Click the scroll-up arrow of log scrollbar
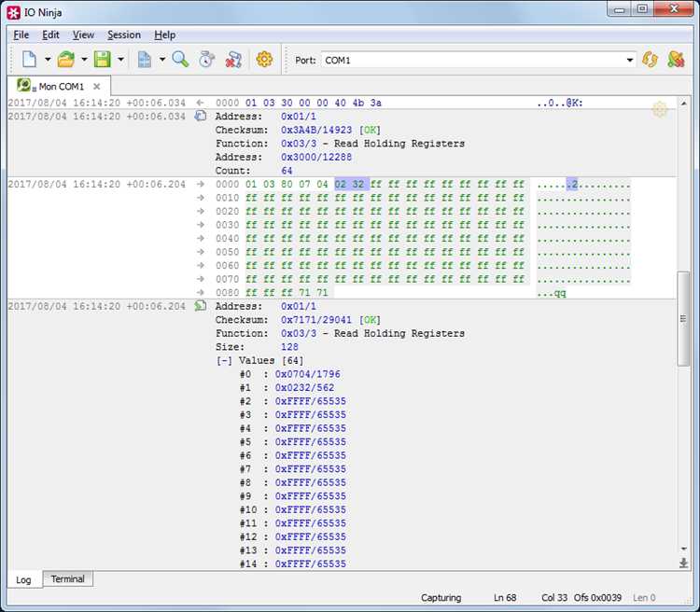 tap(683, 104)
